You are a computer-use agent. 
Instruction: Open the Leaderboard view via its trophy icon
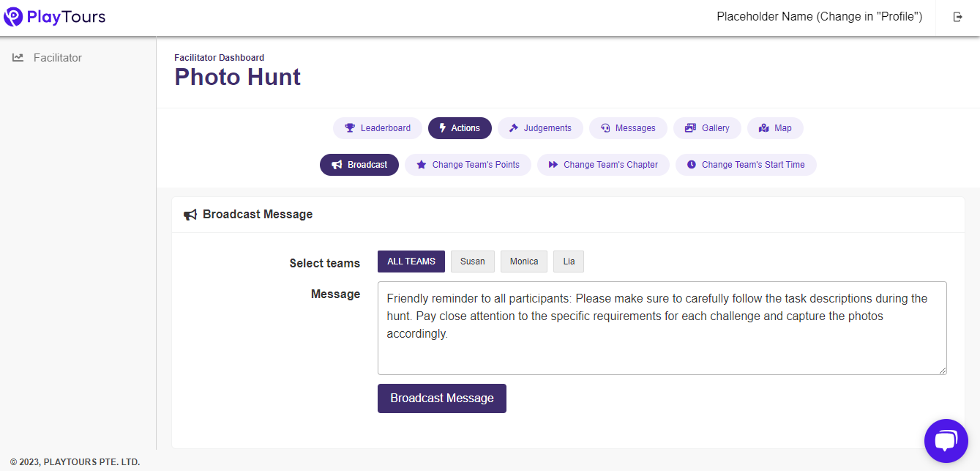point(350,128)
